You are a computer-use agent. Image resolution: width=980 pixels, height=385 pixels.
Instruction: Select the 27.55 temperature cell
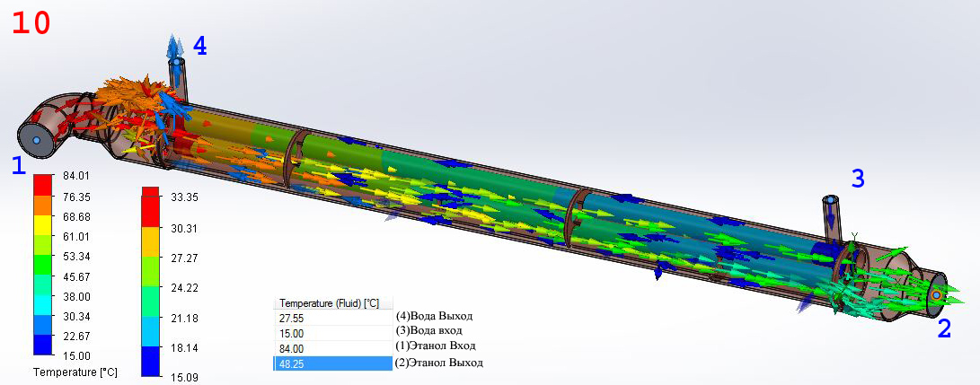point(332,318)
